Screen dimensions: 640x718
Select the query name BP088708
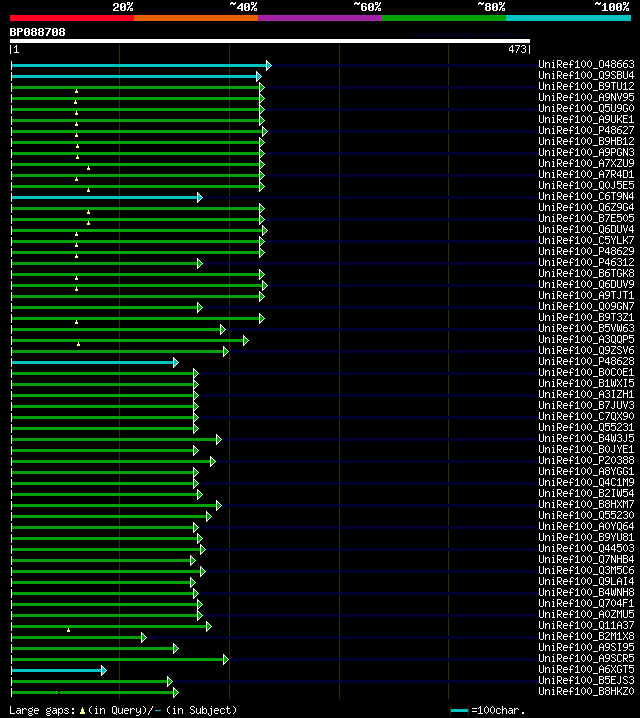(38, 32)
